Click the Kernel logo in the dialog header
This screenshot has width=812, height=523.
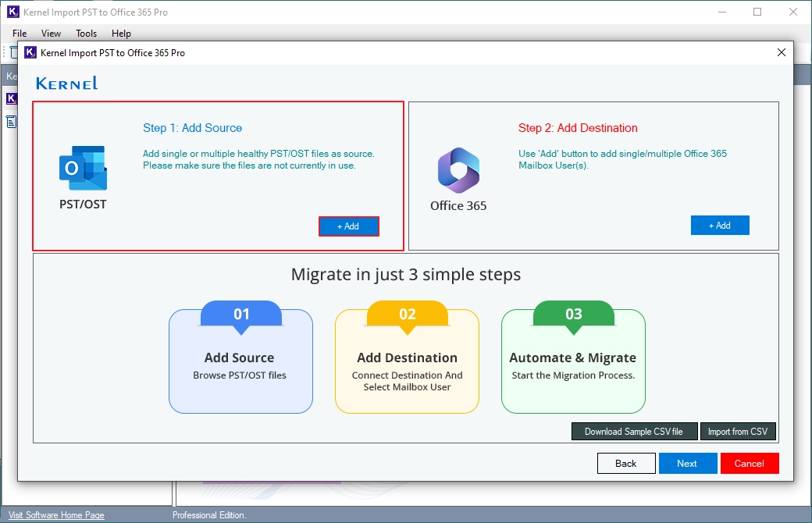point(67,84)
